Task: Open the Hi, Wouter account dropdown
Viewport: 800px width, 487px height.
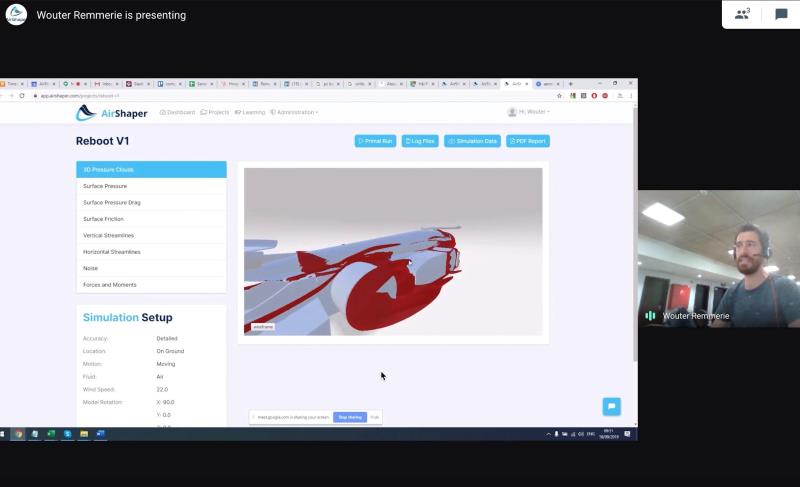Action: [534, 112]
